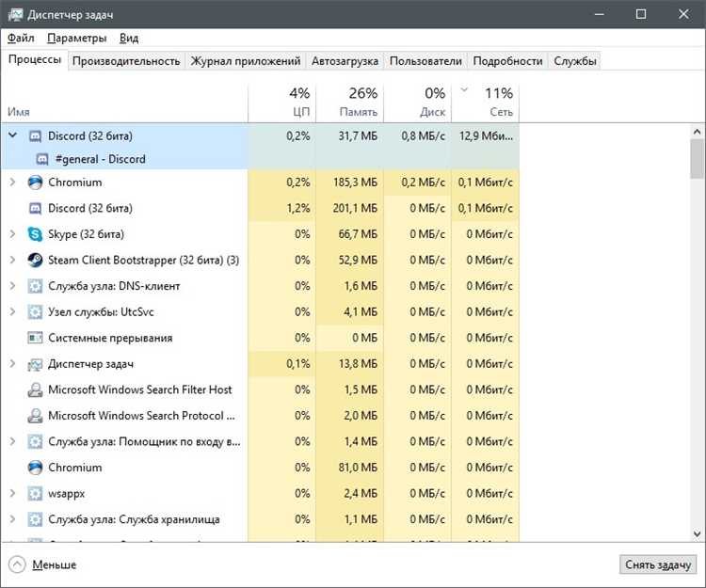Sort by the Диск column header
The width and height of the screenshot is (706, 588).
(x=417, y=103)
